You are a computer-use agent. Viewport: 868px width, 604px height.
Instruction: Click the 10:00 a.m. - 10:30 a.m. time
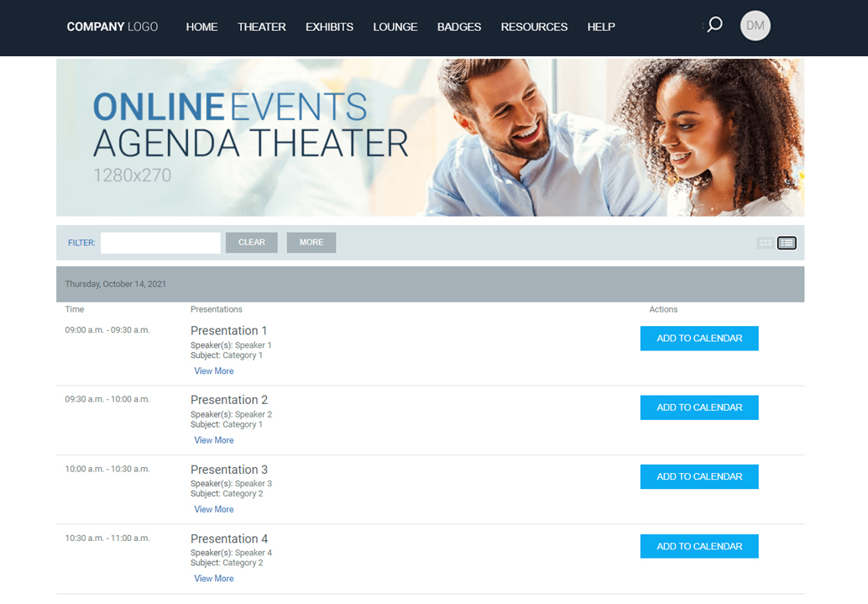(x=107, y=469)
